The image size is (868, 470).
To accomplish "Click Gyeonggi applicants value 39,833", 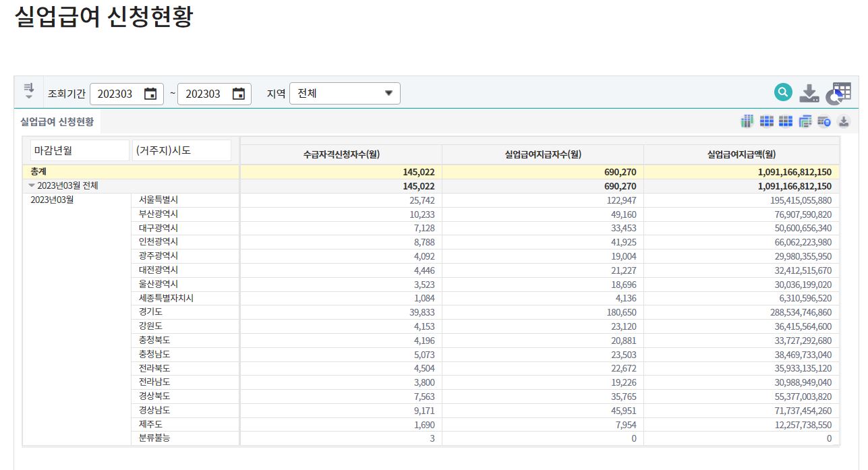I will (422, 312).
